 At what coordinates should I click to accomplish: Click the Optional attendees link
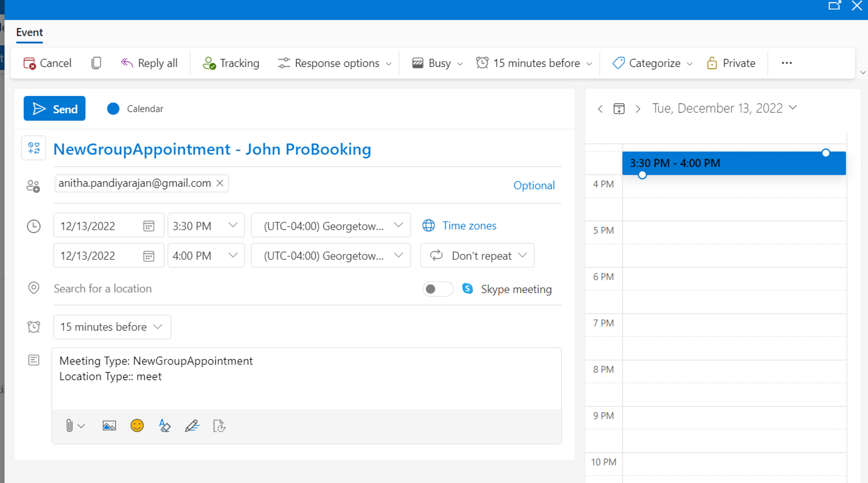click(x=534, y=185)
